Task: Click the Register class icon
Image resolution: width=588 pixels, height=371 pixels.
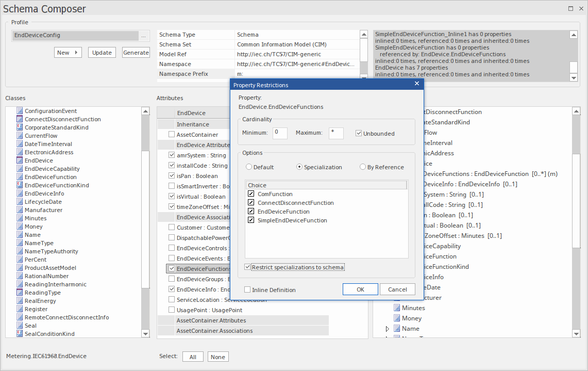Action: pos(19,309)
